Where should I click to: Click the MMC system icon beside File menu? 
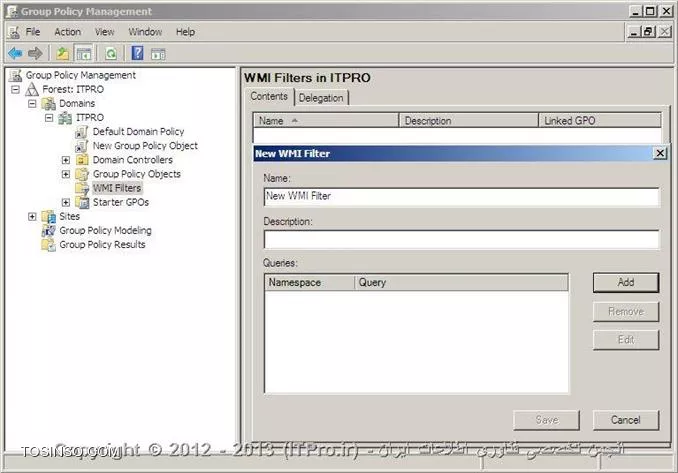[x=14, y=32]
